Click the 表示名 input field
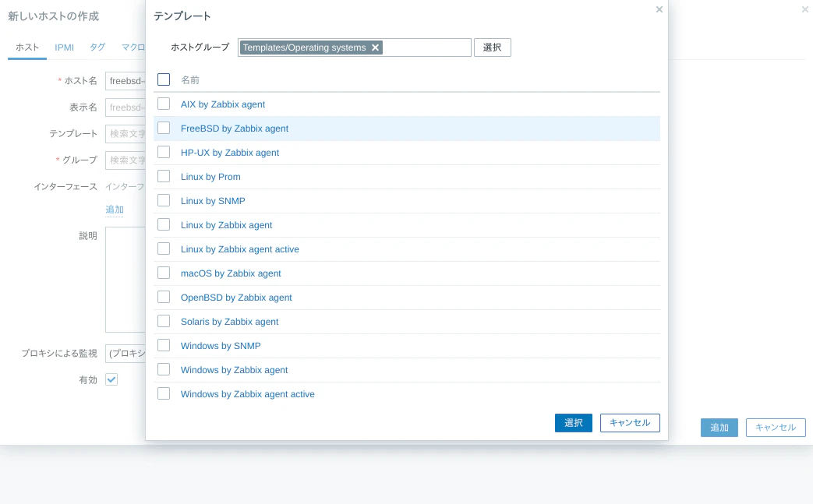Image resolution: width=813 pixels, height=504 pixels. tap(125, 107)
